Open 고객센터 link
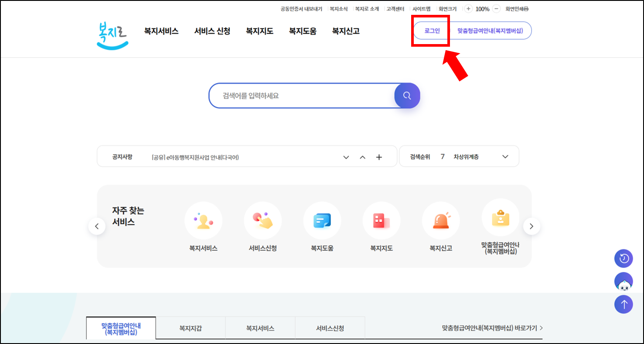 (x=395, y=9)
